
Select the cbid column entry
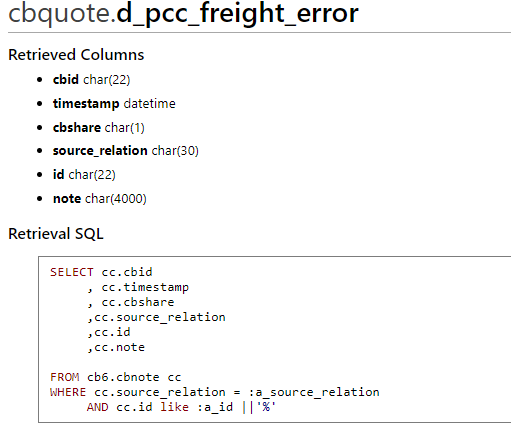point(91,80)
